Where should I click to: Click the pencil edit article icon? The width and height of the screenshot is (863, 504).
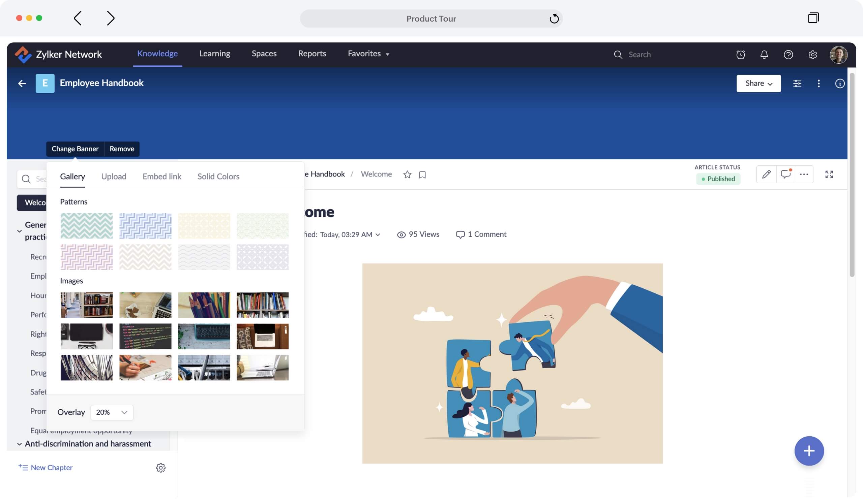click(x=766, y=175)
